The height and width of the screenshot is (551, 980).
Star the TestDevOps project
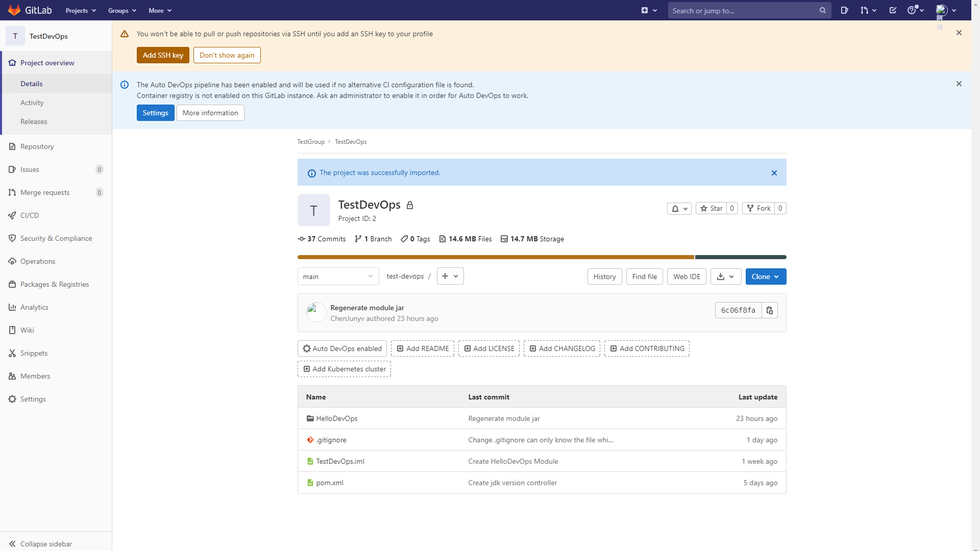712,208
